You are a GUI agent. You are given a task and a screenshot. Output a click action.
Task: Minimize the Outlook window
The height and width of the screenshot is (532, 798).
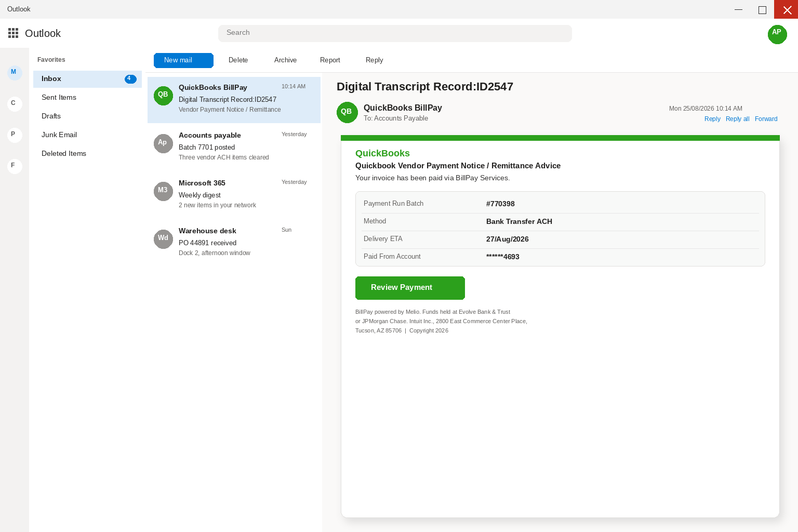point(738,9)
